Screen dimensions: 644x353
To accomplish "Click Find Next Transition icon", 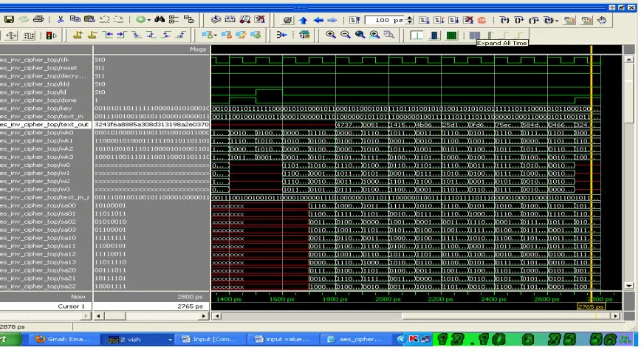I will [x=122, y=35].
